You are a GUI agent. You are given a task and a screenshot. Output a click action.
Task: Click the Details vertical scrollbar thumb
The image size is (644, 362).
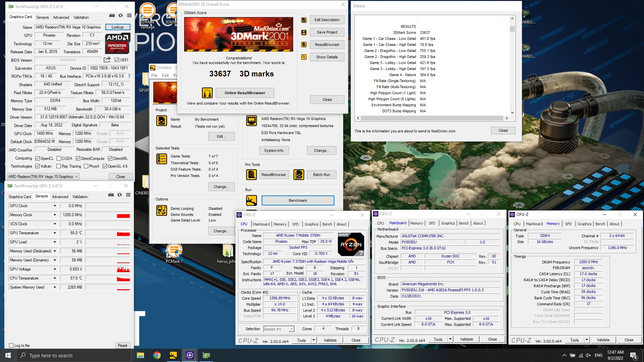click(x=512, y=29)
